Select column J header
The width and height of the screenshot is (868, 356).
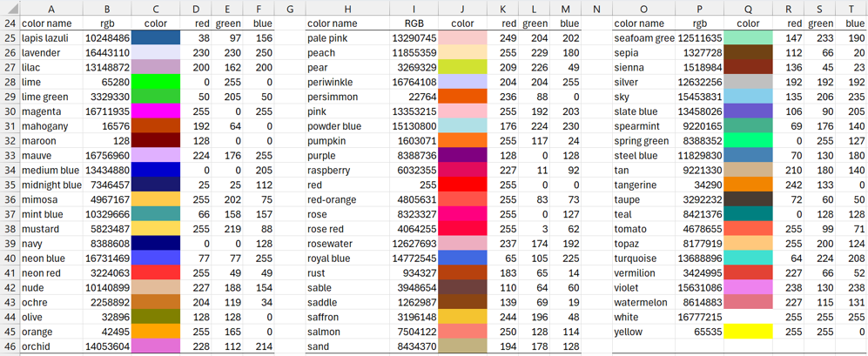pyautogui.click(x=462, y=9)
